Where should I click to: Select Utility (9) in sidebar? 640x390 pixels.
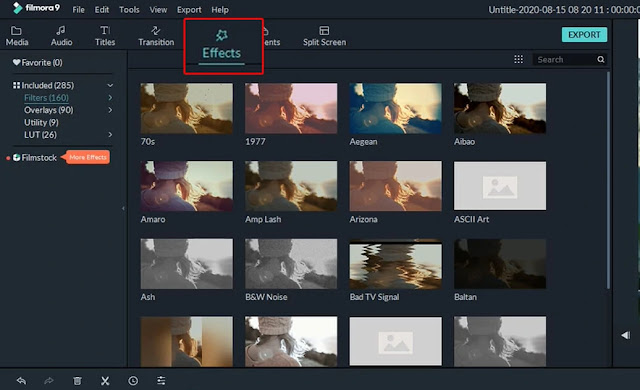(x=41, y=122)
